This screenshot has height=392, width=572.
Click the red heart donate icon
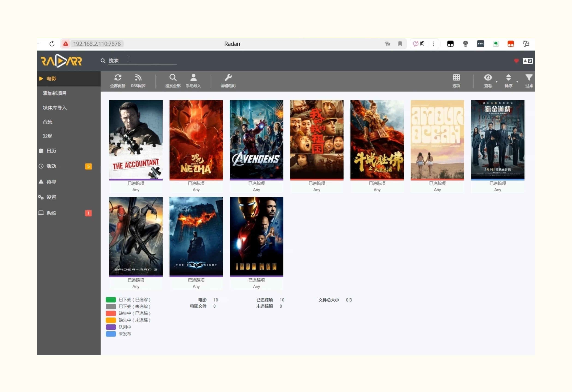[x=516, y=61]
